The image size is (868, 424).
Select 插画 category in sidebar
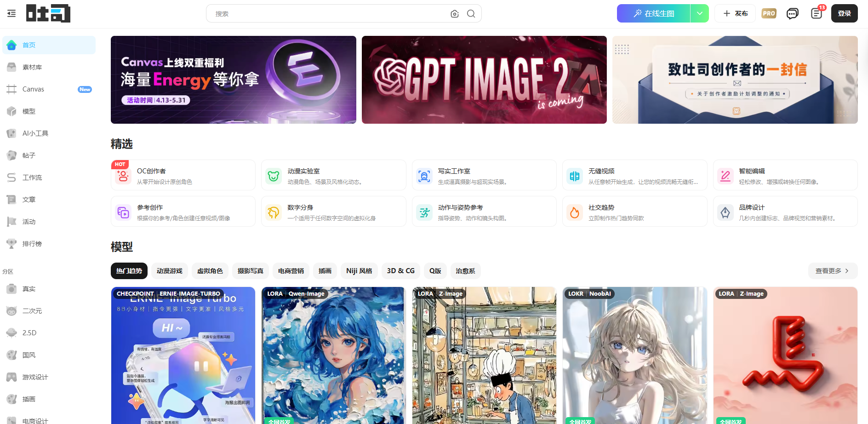(49, 399)
